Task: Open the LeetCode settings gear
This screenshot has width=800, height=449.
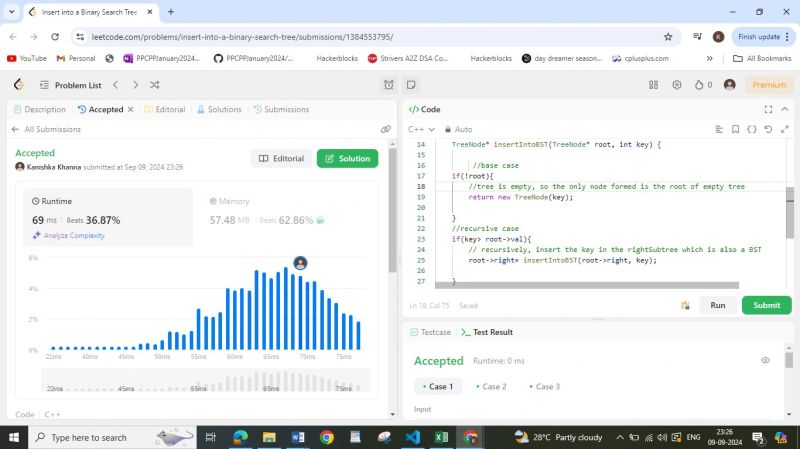Action: tap(677, 85)
